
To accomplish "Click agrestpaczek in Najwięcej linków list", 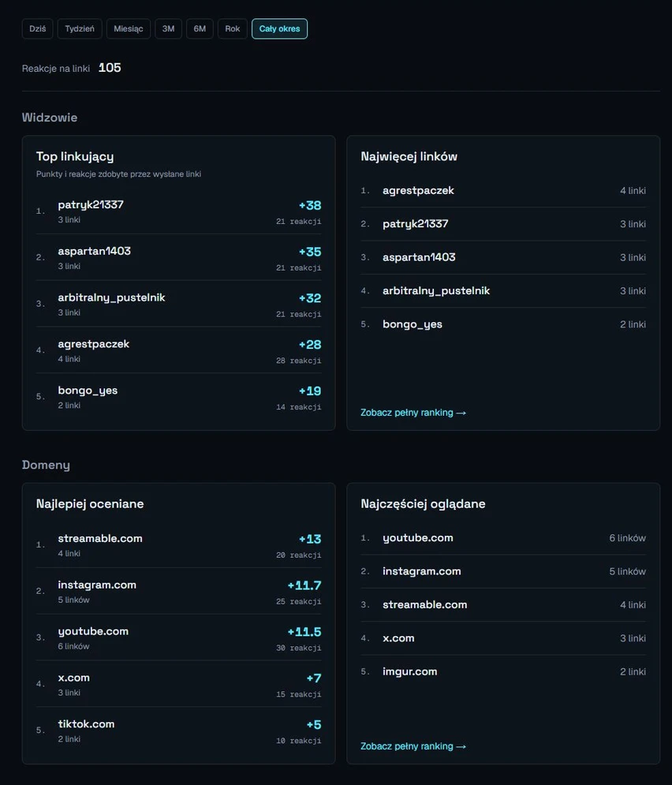I will tap(418, 190).
